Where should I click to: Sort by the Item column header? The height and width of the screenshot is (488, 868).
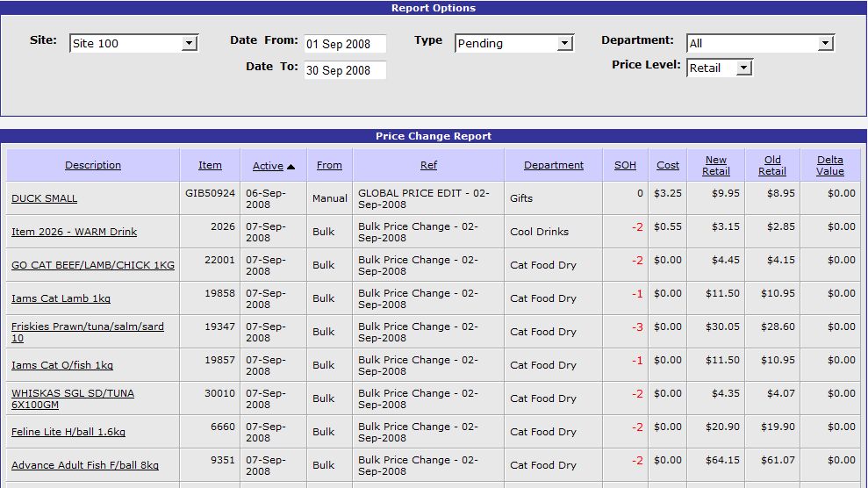click(x=210, y=165)
